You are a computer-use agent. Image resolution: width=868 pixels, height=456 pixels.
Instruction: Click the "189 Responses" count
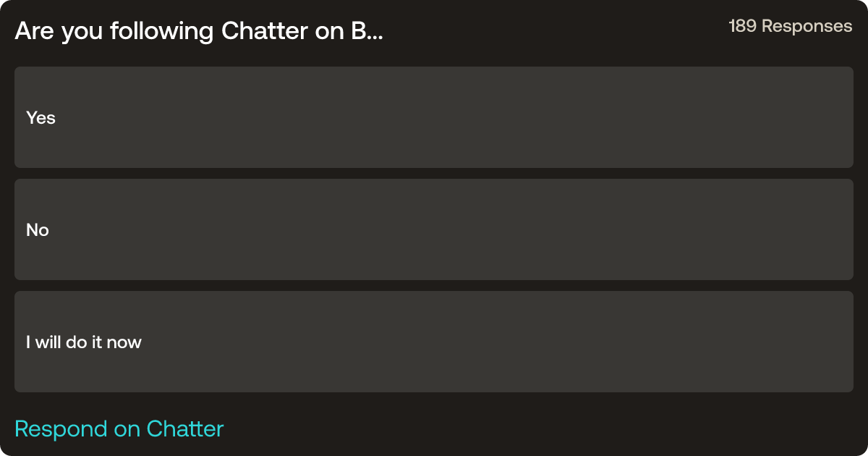coord(790,26)
